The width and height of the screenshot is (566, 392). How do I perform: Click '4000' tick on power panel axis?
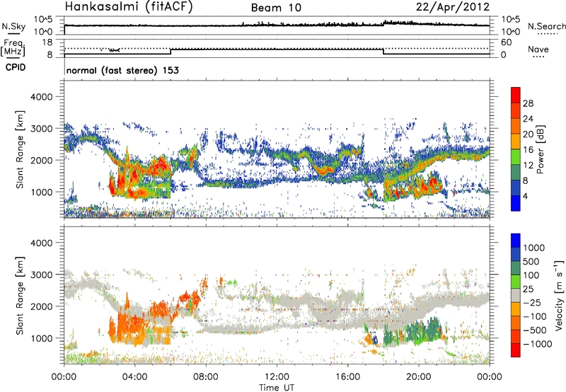(x=41, y=97)
